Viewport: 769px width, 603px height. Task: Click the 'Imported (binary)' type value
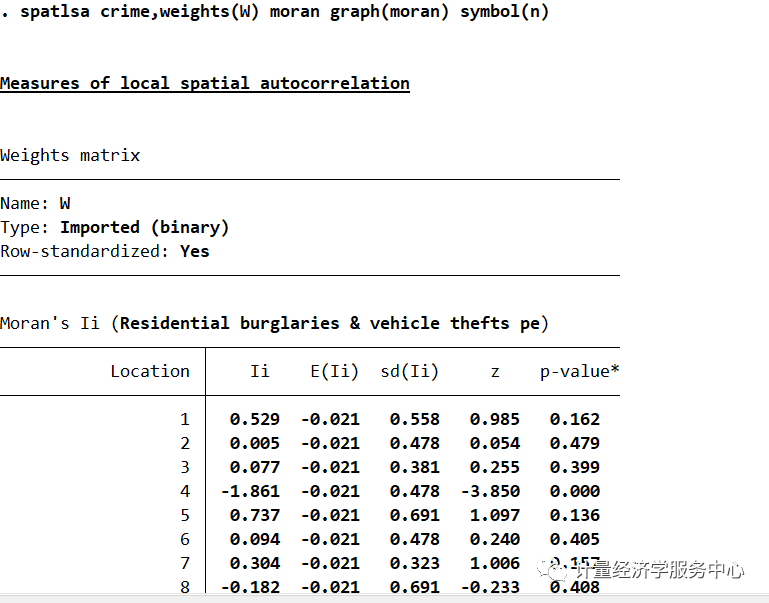(145, 227)
